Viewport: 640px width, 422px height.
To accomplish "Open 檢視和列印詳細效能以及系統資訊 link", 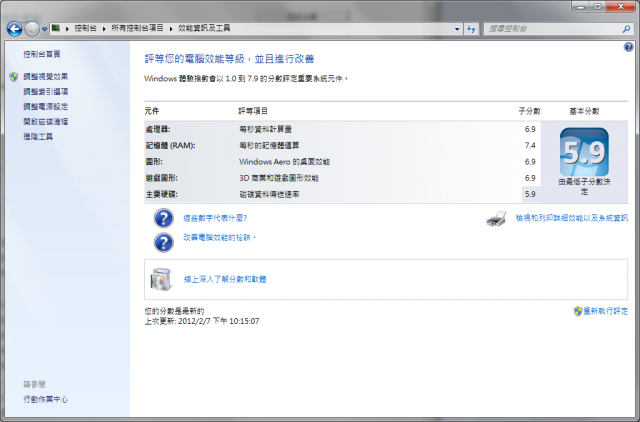I will (571, 218).
